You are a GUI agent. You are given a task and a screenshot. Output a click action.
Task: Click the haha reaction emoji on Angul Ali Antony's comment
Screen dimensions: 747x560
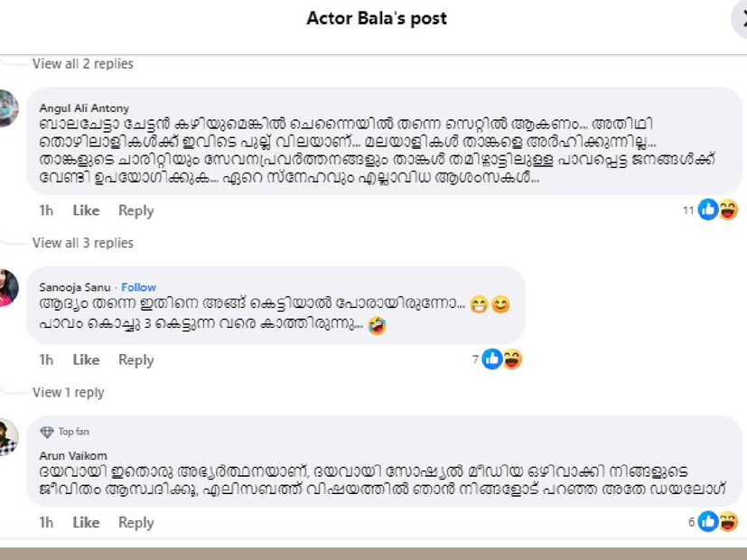coord(727,210)
